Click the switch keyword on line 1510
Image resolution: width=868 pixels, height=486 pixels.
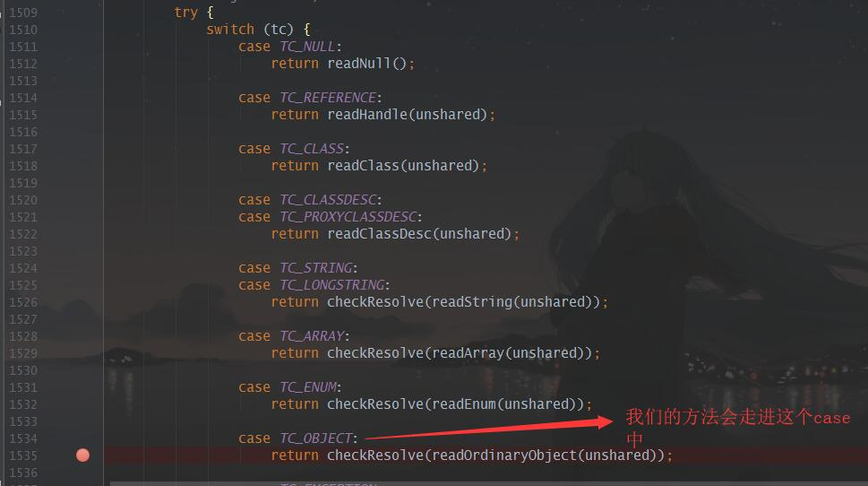tap(230, 30)
